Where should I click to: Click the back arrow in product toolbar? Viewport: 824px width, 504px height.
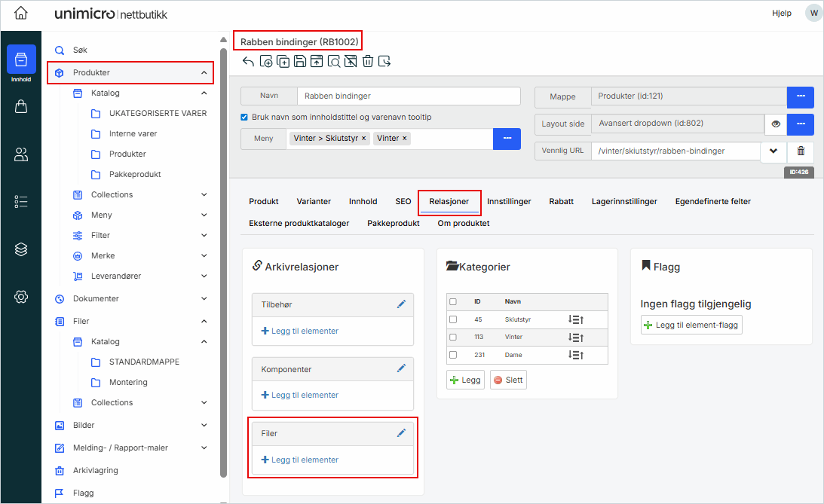248,62
